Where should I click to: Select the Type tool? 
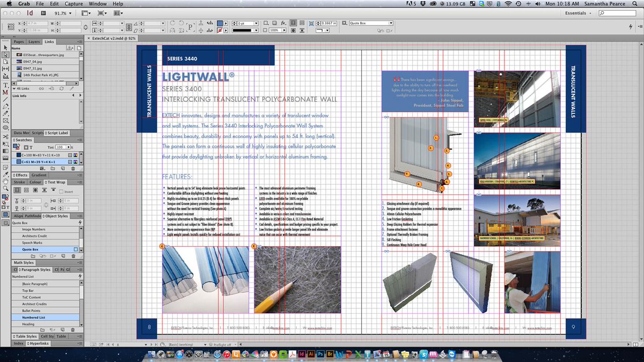[x=5, y=85]
